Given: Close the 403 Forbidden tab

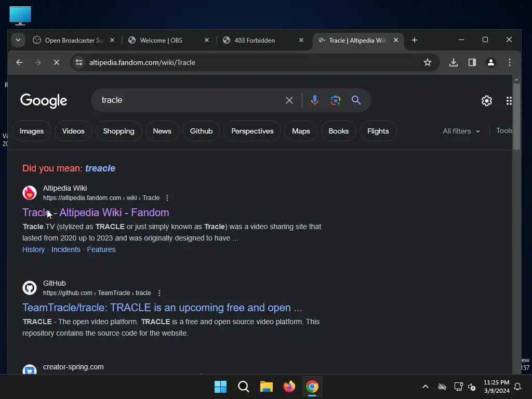Looking at the screenshot, I should point(301,40).
